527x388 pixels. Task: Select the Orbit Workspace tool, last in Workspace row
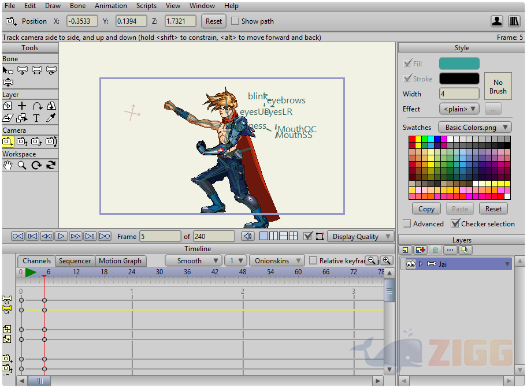click(x=51, y=165)
